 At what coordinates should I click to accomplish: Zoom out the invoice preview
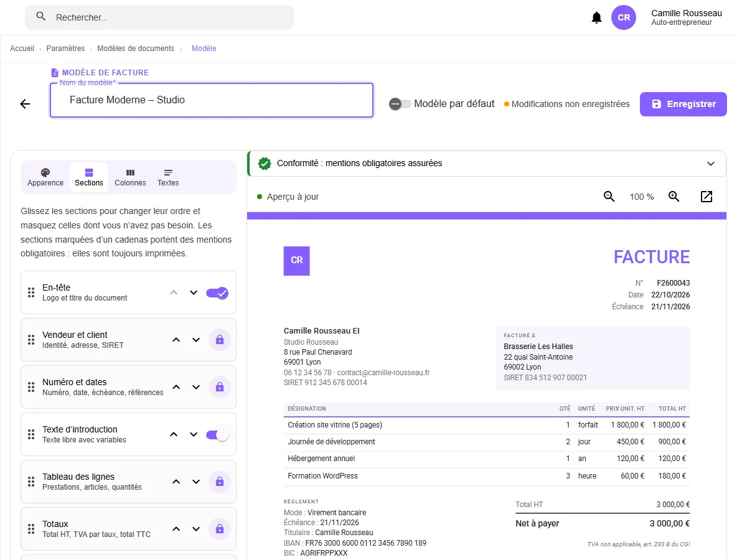609,197
